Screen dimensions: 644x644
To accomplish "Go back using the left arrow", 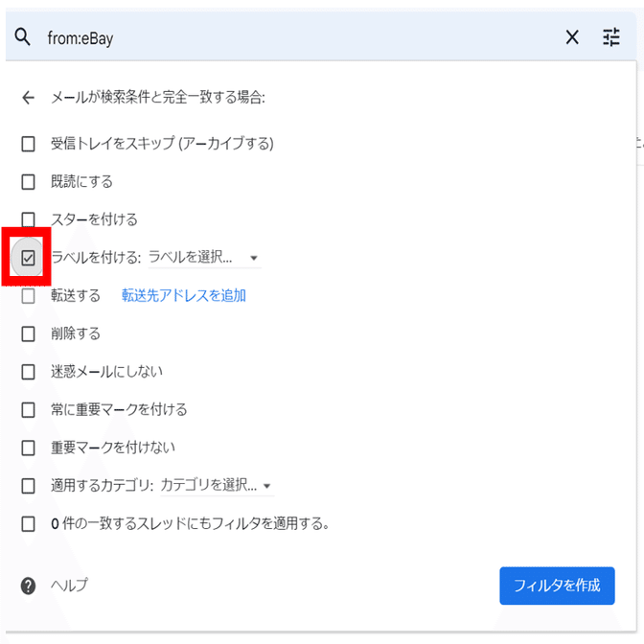I will [29, 98].
